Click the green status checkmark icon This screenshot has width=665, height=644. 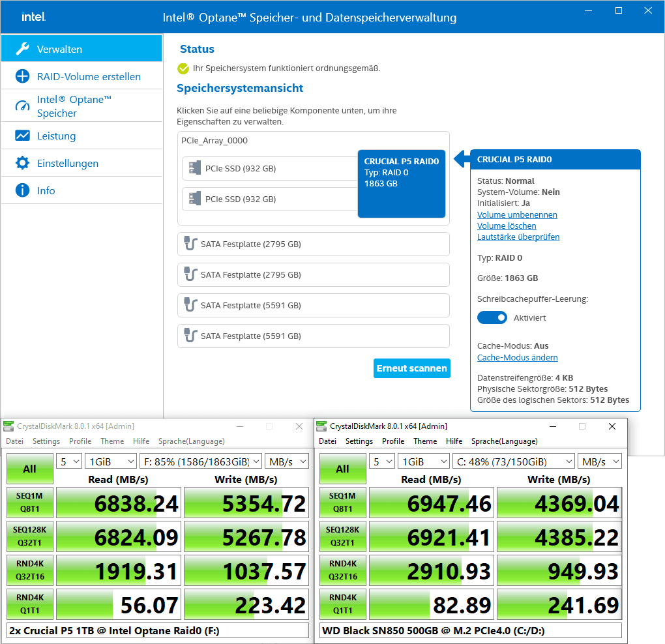(183, 68)
